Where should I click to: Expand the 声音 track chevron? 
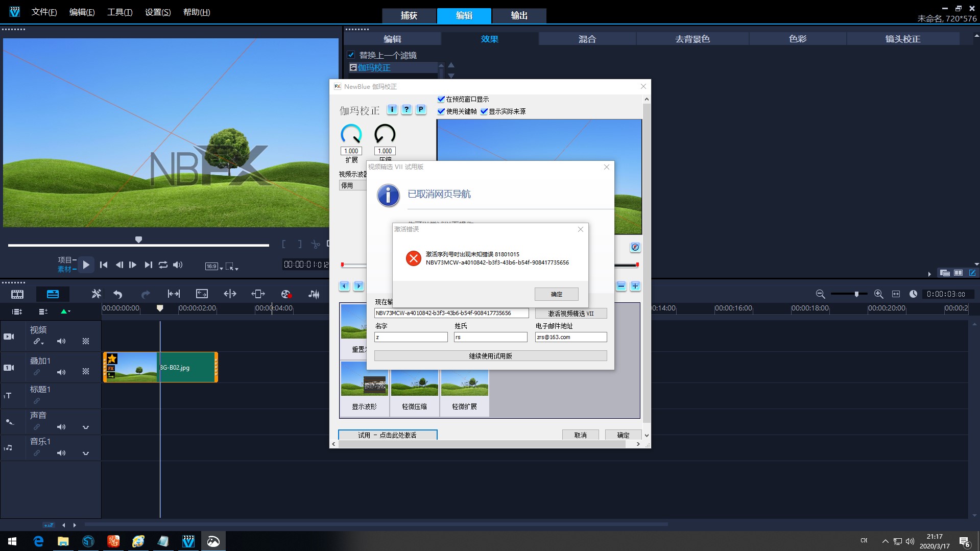[86, 427]
